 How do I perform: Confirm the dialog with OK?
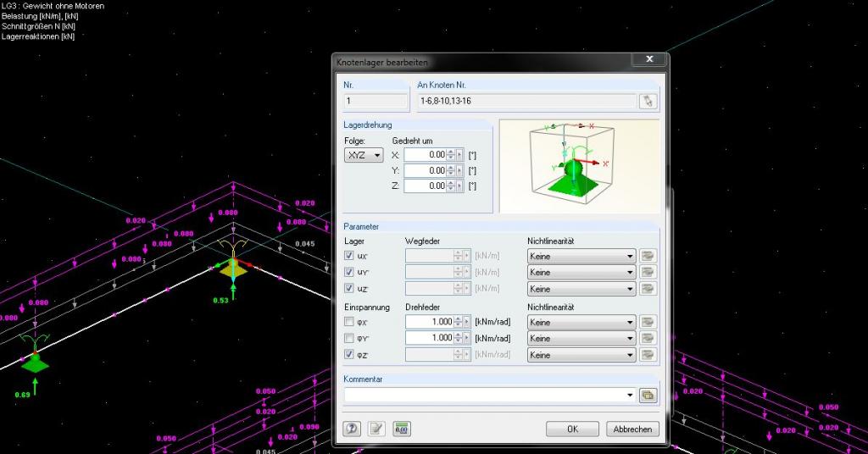click(572, 429)
